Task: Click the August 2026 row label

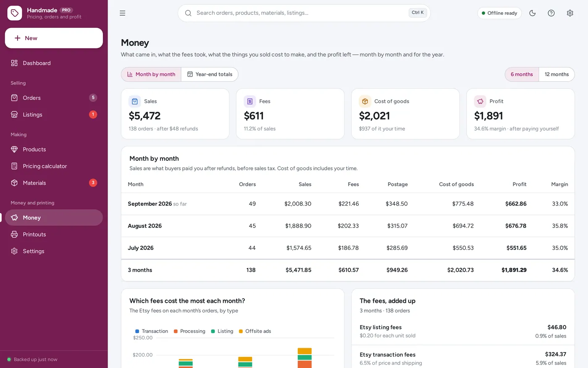Action: [x=145, y=226]
